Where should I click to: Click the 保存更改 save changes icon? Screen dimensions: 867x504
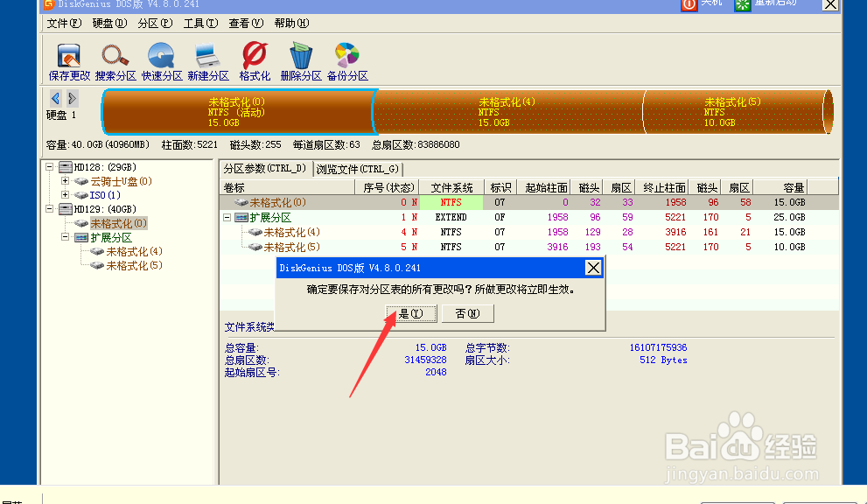point(69,62)
